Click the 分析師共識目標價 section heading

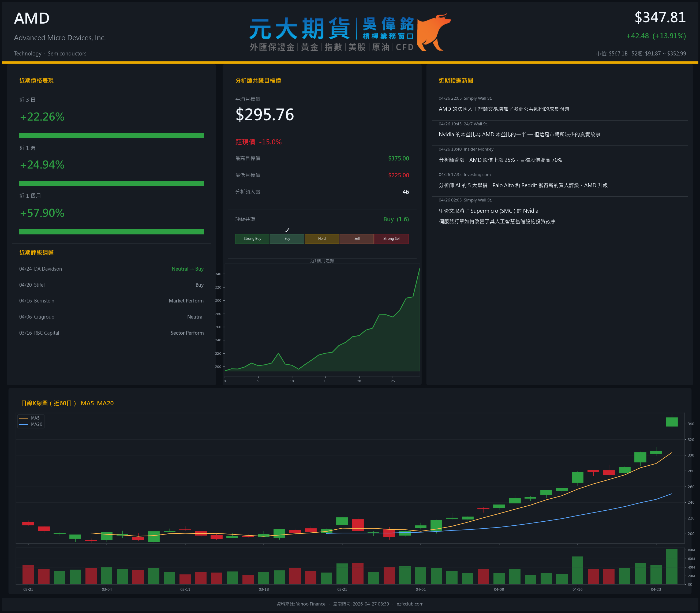(258, 81)
